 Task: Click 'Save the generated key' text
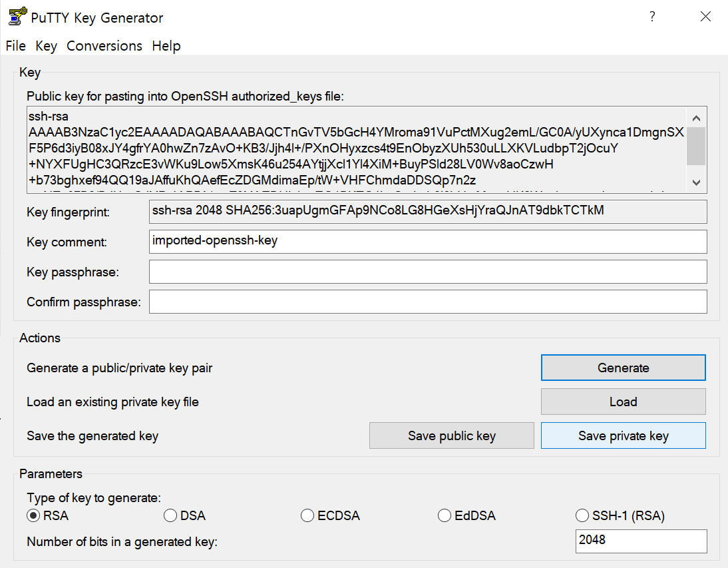92,435
